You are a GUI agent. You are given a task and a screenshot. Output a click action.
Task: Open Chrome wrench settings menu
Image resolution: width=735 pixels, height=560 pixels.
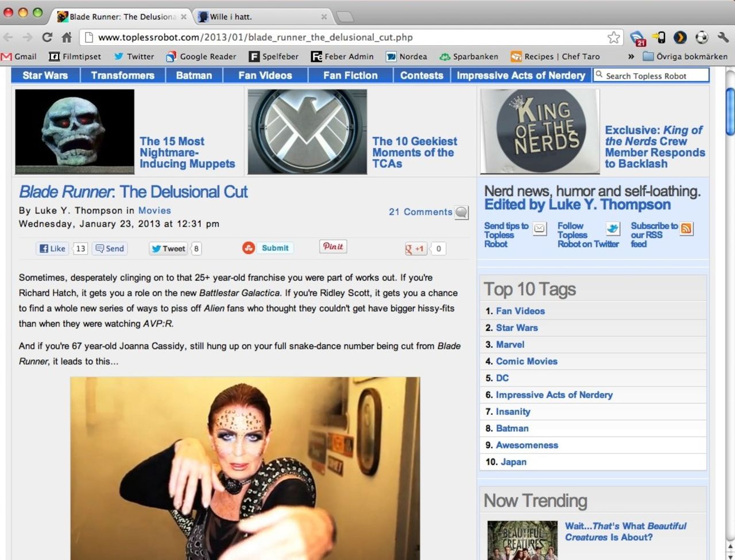click(x=723, y=37)
